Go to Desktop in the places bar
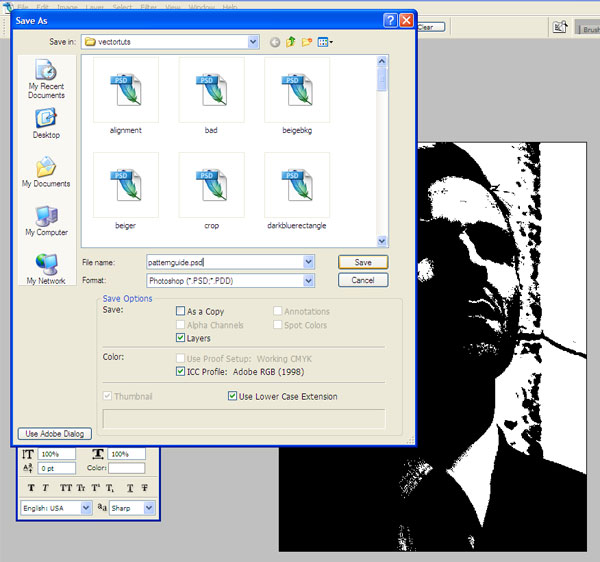600x562 pixels. (46, 124)
